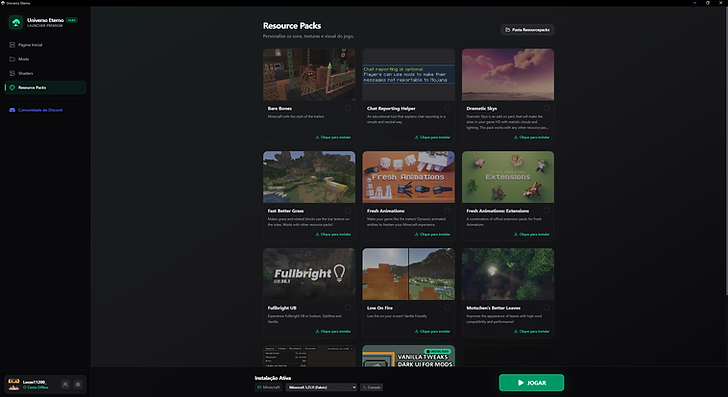Click the Fresh Animations pack title
Image resolution: width=728 pixels, height=397 pixels.
[x=386, y=211]
